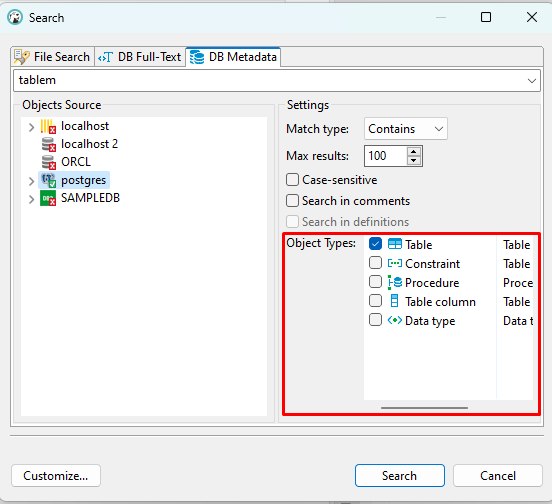The height and width of the screenshot is (504, 552).
Task: Enable the Case-sensitive option
Action: pyautogui.click(x=293, y=180)
